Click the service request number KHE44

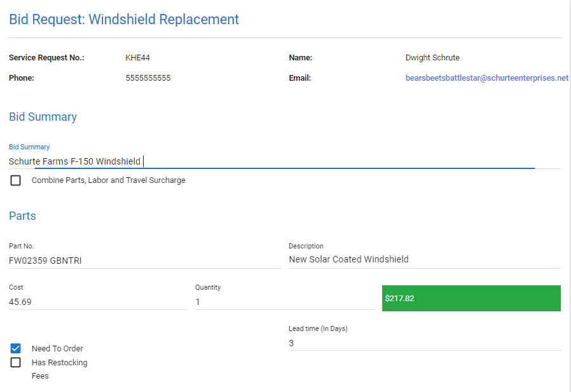tap(137, 58)
